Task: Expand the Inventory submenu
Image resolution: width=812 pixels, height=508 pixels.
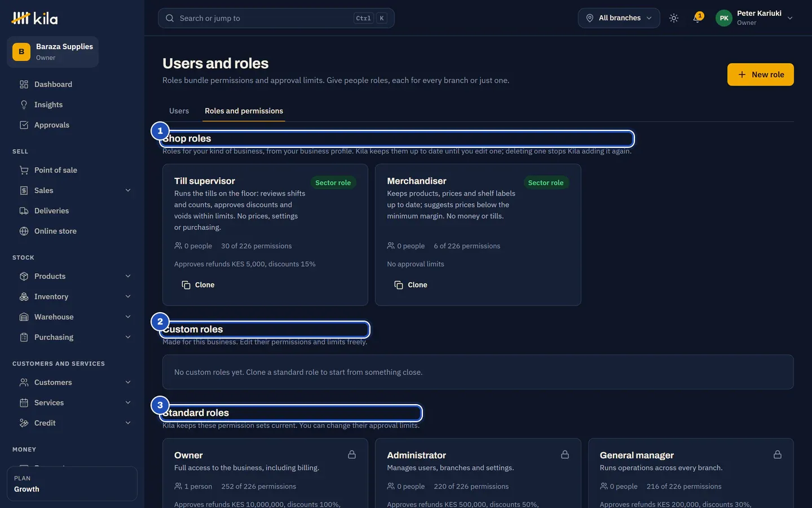Action: [x=128, y=296]
